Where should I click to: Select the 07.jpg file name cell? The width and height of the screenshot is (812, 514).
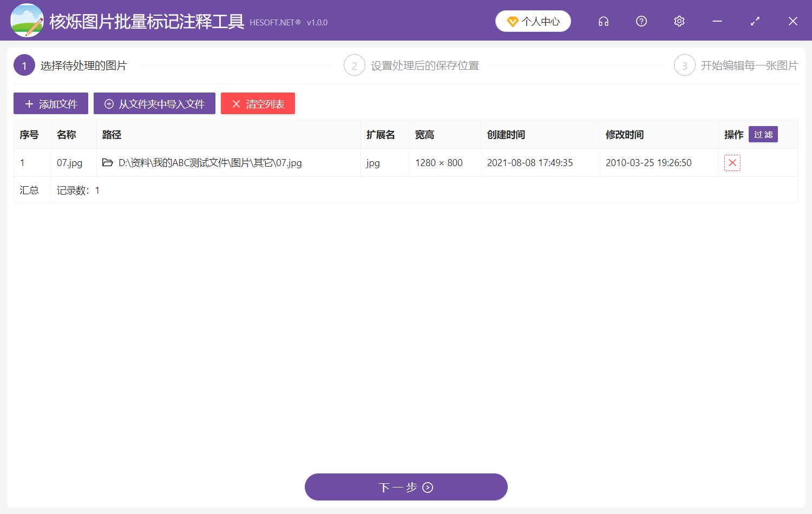pyautogui.click(x=70, y=163)
